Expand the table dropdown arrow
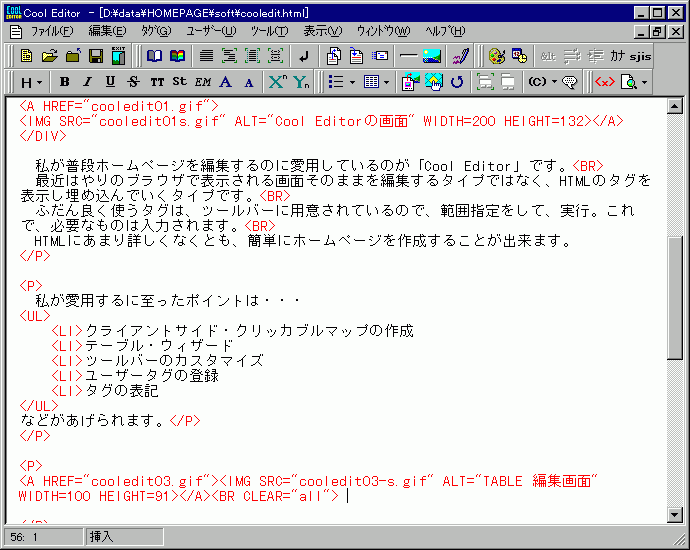 coord(386,81)
